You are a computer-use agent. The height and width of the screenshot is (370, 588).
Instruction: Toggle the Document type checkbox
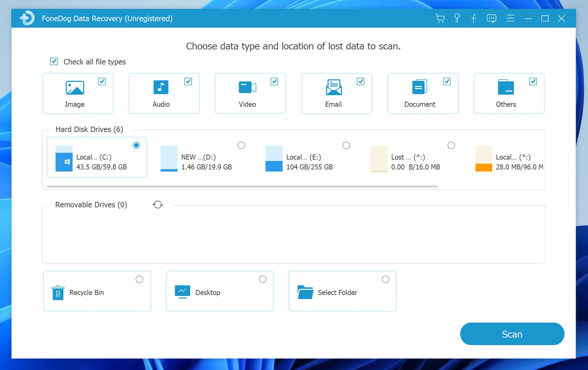click(447, 82)
